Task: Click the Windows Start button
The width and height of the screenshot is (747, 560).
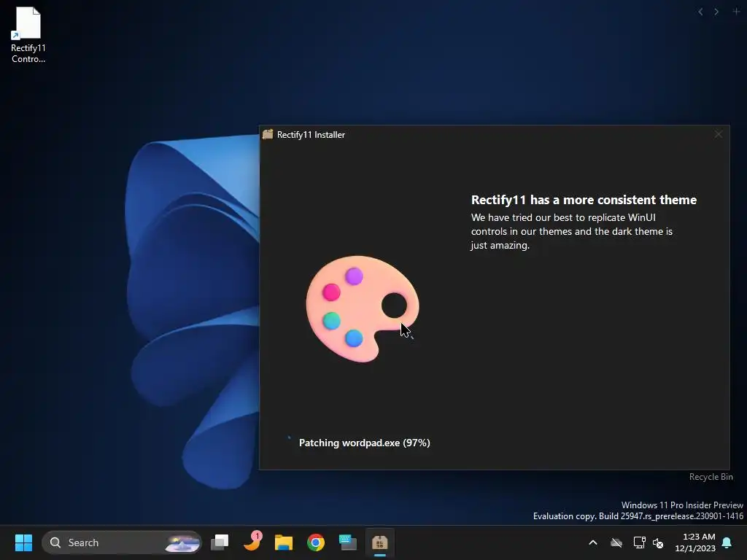Action: [x=23, y=542]
